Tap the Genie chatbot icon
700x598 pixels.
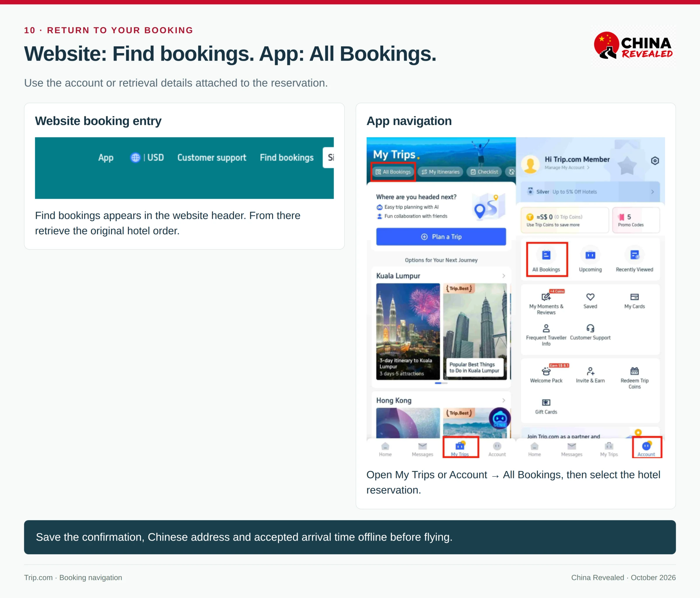[x=500, y=419]
